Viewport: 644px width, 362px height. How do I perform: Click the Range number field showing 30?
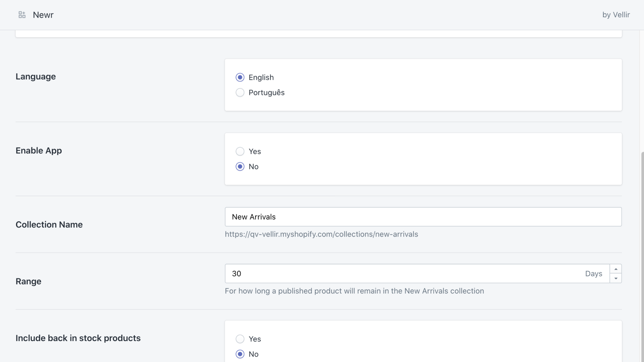pos(402,274)
